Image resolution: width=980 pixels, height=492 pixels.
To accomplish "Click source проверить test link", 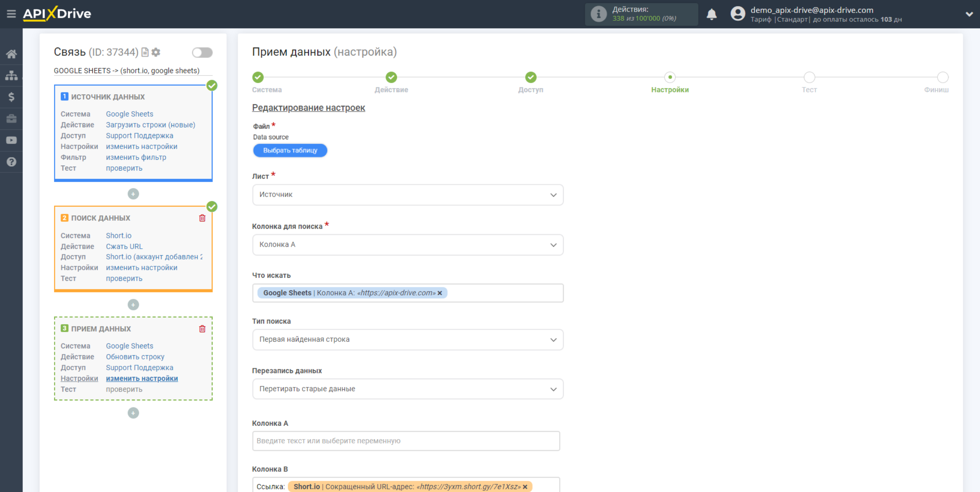I will (124, 168).
